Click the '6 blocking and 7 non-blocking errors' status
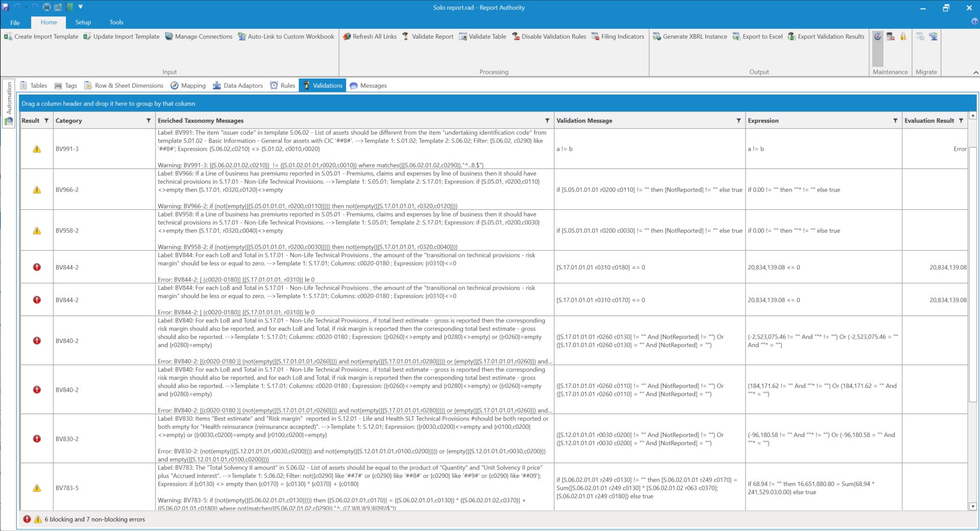The image size is (980, 531). point(95,520)
